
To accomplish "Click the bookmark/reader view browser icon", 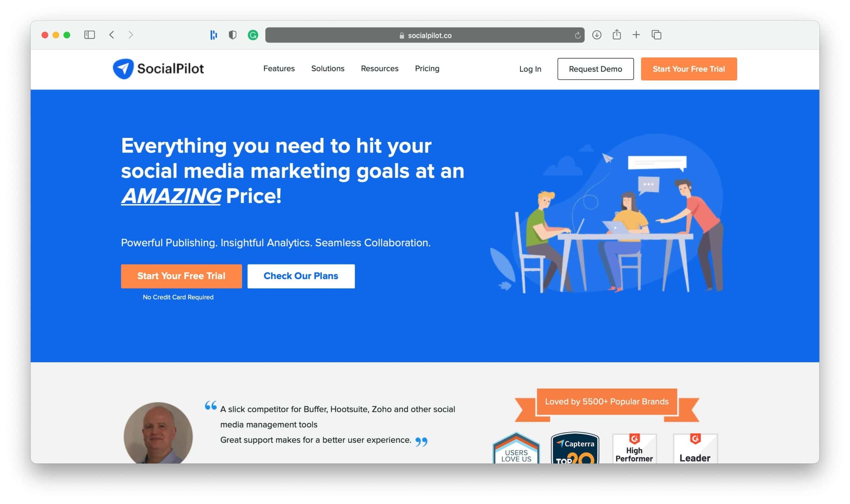I will point(89,35).
